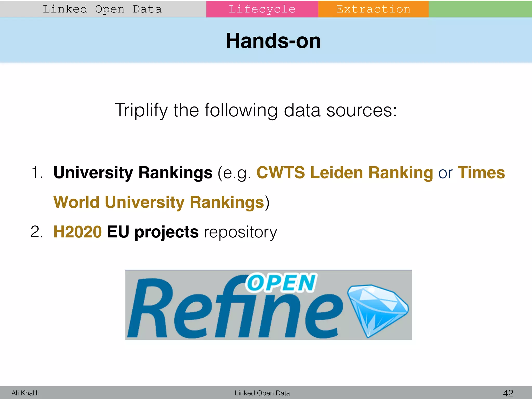Click the word repository

click(240, 232)
